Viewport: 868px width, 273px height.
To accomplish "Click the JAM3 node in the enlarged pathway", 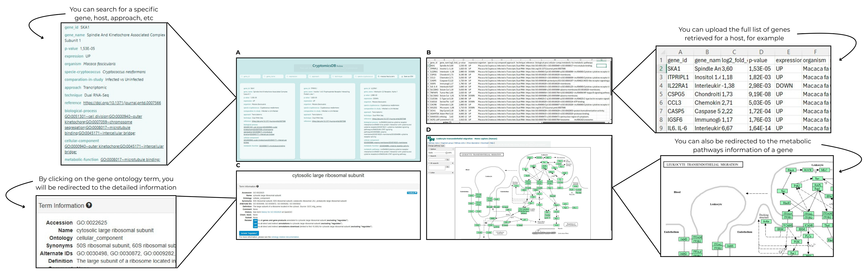I will click(x=684, y=239).
